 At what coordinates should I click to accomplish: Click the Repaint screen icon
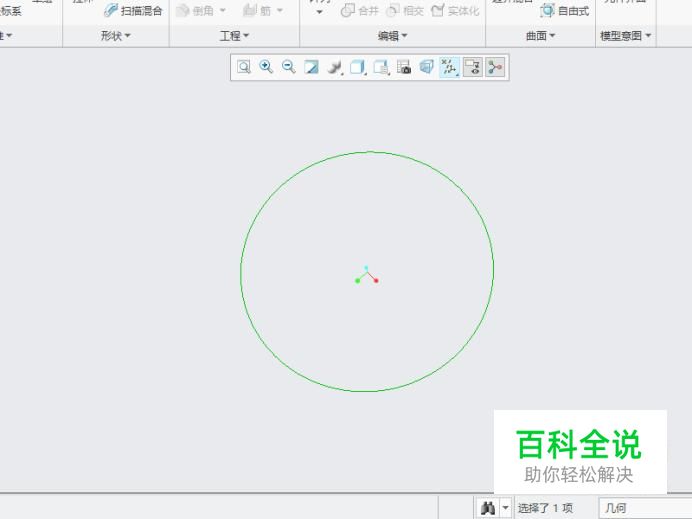tap(312, 67)
